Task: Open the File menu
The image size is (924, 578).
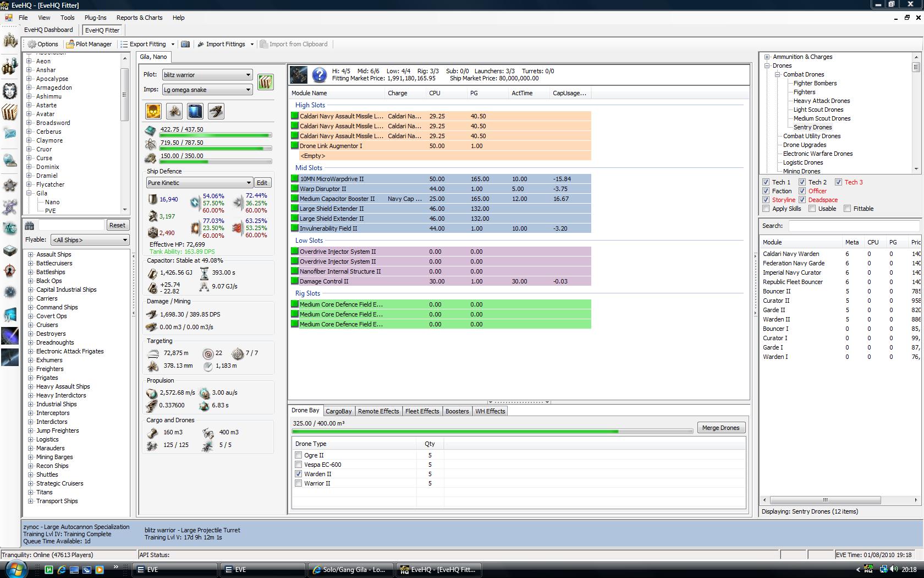Action: (23, 18)
